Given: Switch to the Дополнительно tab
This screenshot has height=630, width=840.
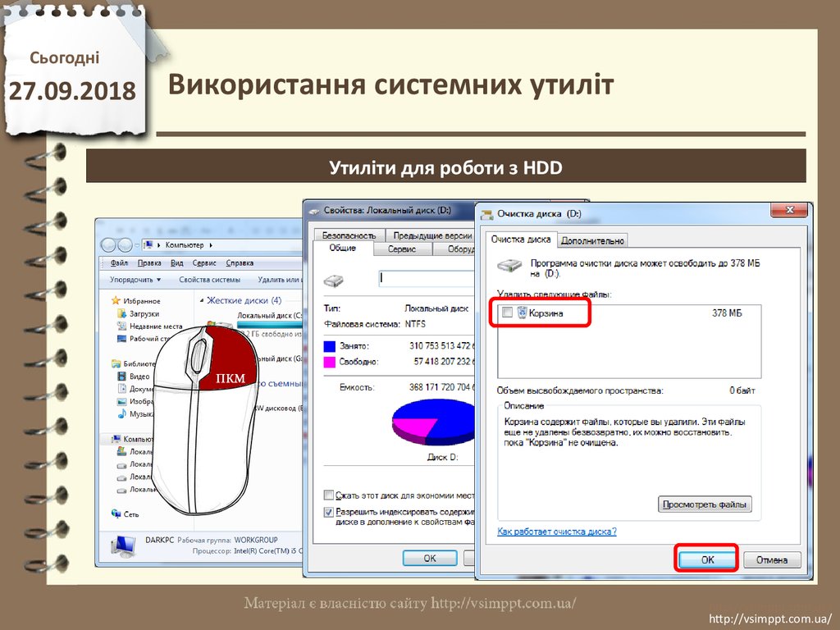Looking at the screenshot, I should click(x=593, y=240).
